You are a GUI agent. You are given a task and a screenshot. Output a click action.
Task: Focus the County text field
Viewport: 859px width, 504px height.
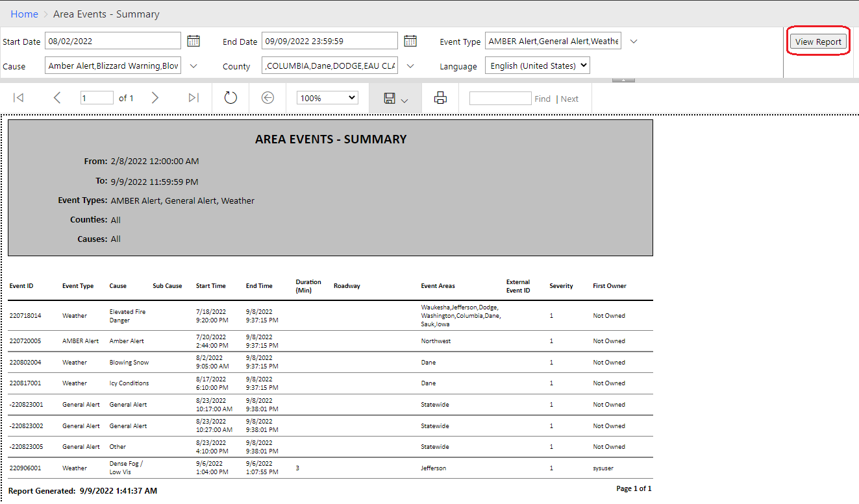click(x=330, y=66)
